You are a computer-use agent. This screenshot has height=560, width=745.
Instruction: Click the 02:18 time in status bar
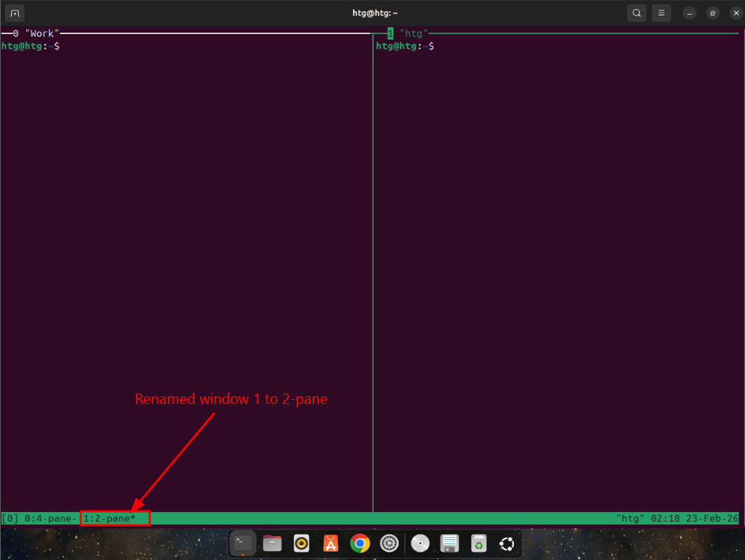coord(665,518)
